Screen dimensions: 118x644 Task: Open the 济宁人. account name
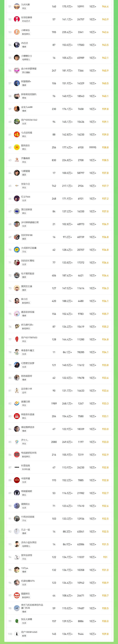(25, 440)
